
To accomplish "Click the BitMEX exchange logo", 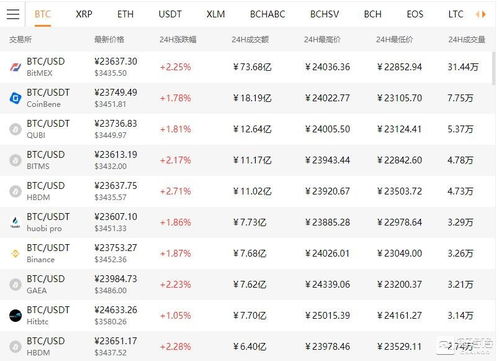I will coord(15,67).
